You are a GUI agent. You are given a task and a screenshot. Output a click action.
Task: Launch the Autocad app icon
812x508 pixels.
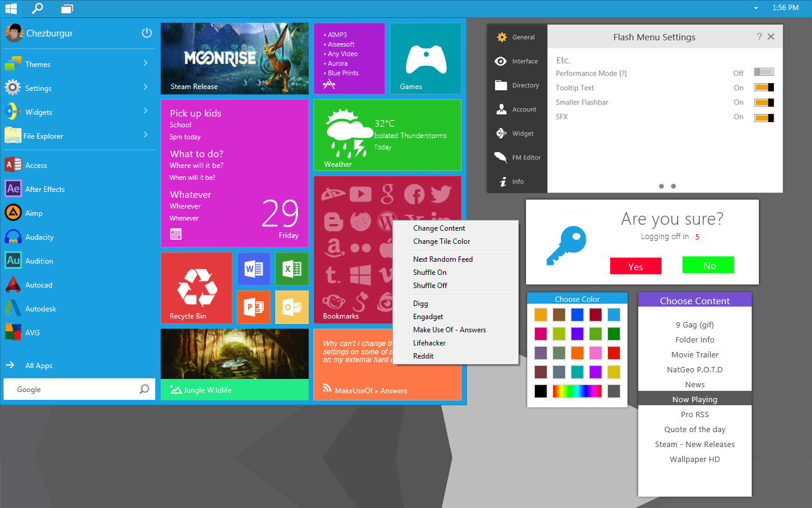tap(13, 284)
